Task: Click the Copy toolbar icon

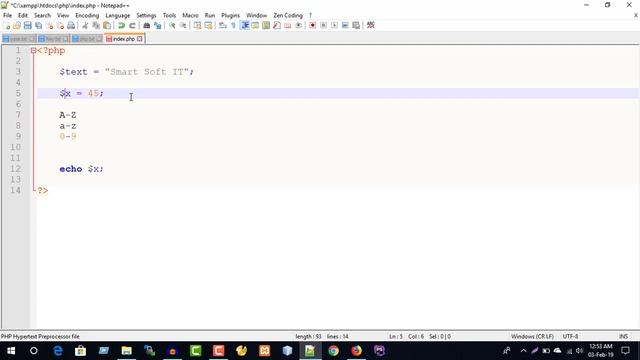Action: tap(96, 25)
